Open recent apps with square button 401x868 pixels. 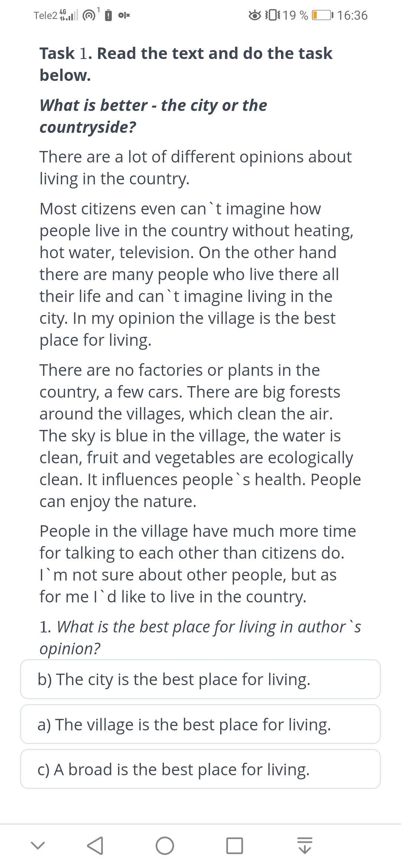tap(235, 846)
